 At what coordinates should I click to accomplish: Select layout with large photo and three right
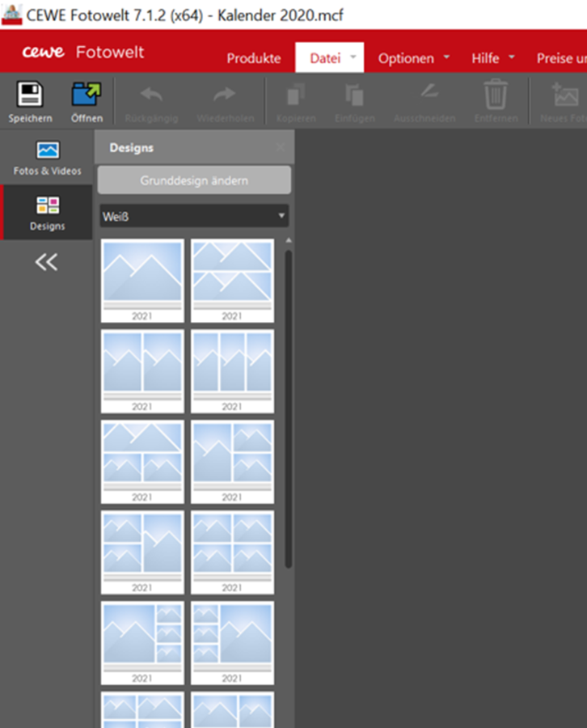click(x=142, y=643)
